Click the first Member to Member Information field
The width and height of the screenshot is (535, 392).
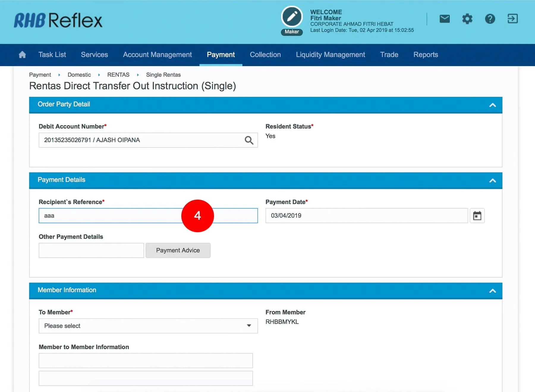[x=146, y=361]
